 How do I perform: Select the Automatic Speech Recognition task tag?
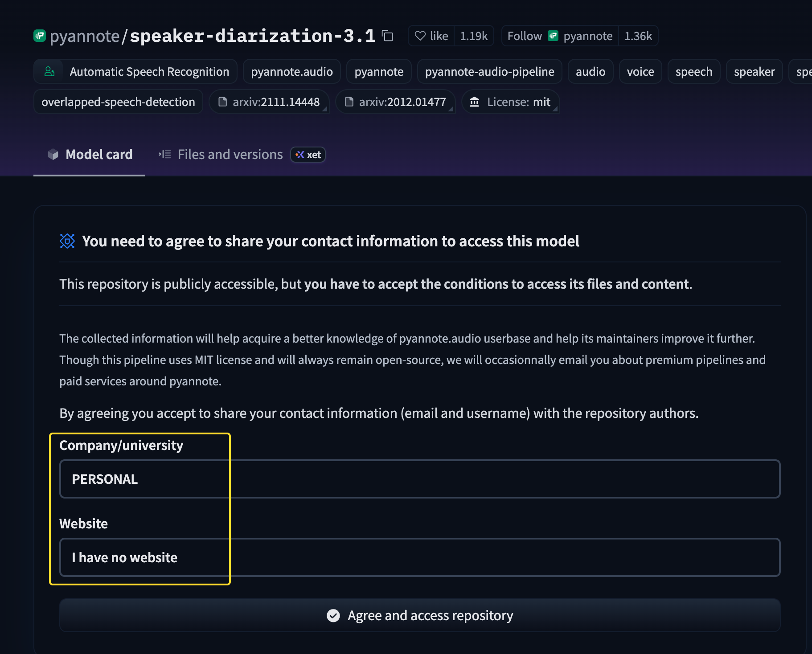pos(135,72)
